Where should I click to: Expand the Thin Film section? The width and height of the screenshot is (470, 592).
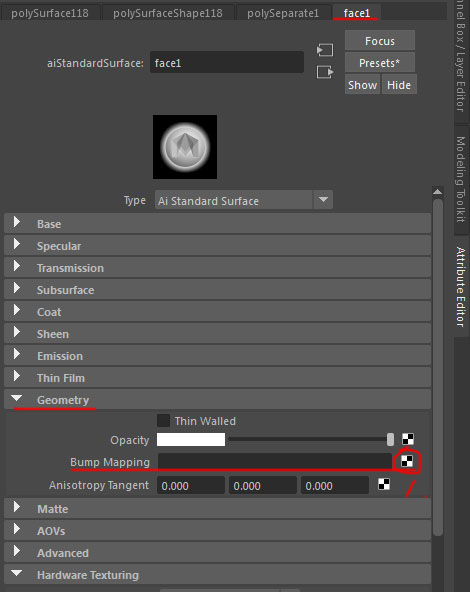[217, 378]
